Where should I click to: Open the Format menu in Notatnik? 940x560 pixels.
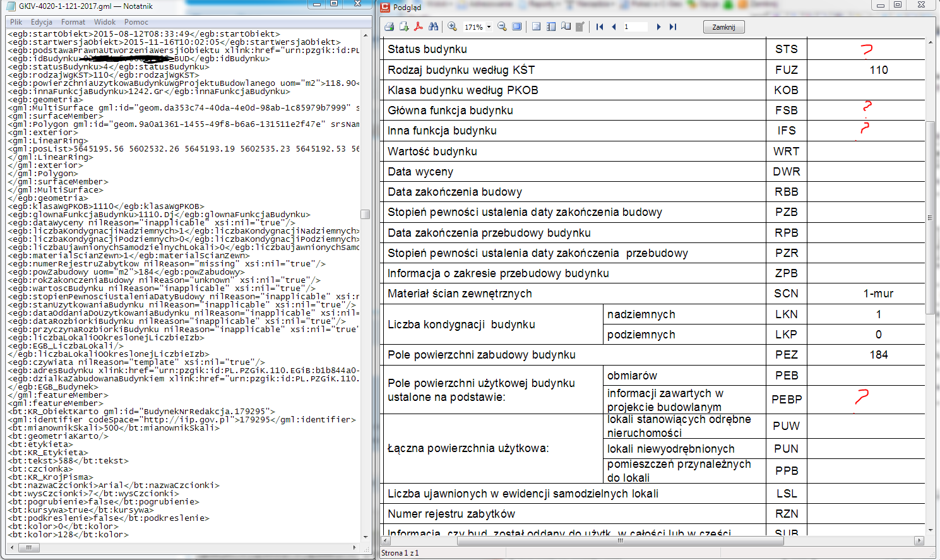[73, 22]
